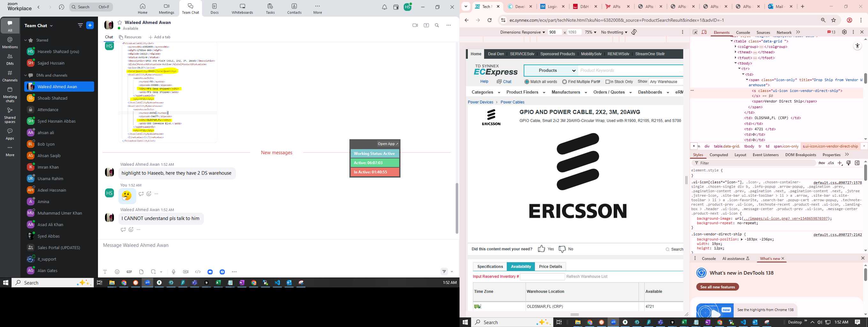Collapse the DMs and channels section
The image size is (868, 327).
(25, 75)
